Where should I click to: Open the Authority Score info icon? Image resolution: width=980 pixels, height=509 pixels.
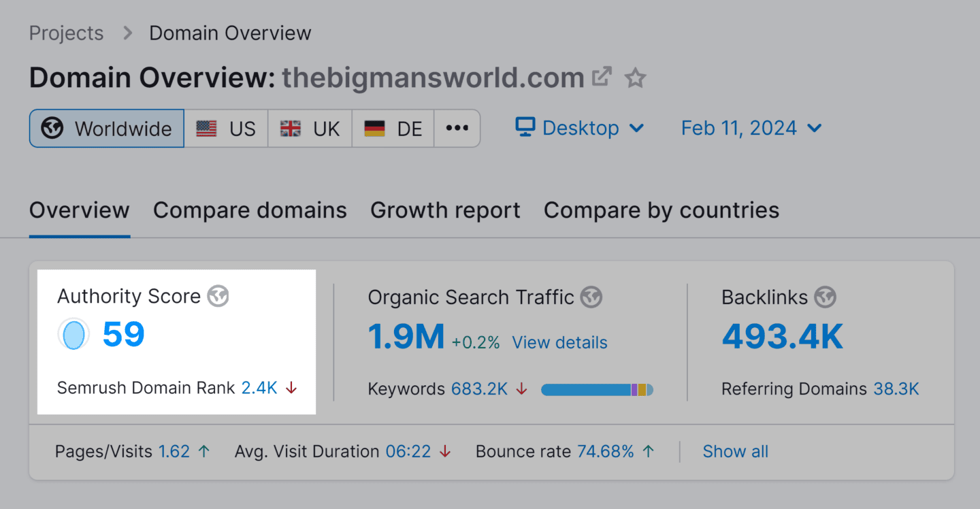(x=218, y=296)
